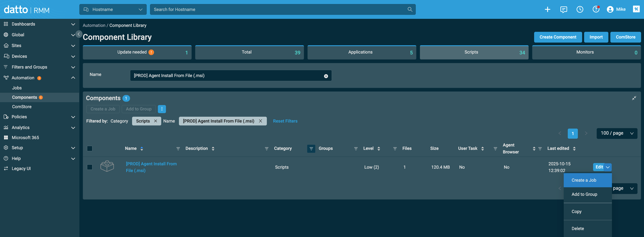Image resolution: width=644 pixels, height=237 pixels.
Task: Click the plus icon in top bar
Action: coord(547,9)
